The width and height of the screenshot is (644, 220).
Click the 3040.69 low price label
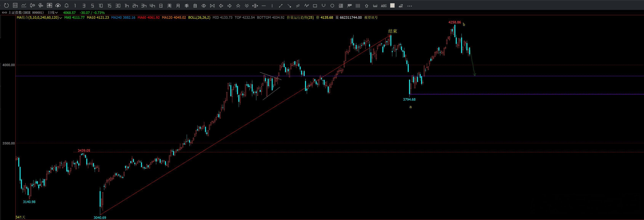coord(100,218)
